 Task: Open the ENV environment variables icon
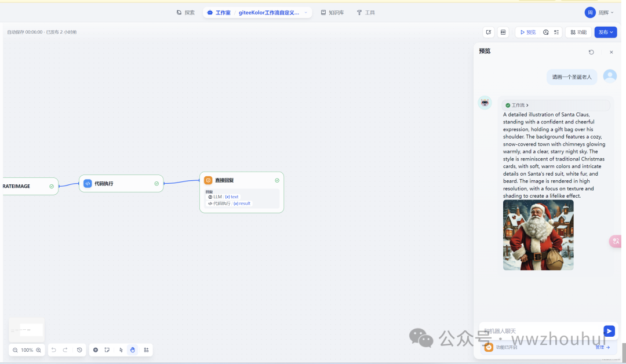click(503, 32)
